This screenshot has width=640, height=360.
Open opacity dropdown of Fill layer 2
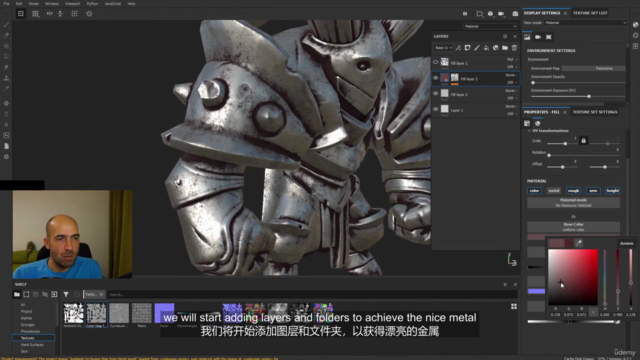pos(512,98)
